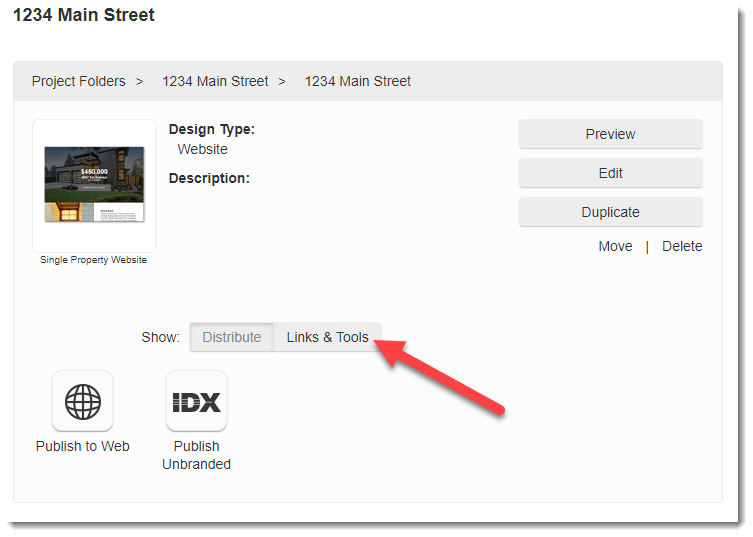Click the Single Property Website caption
The width and height of the screenshot is (753, 537).
(94, 260)
